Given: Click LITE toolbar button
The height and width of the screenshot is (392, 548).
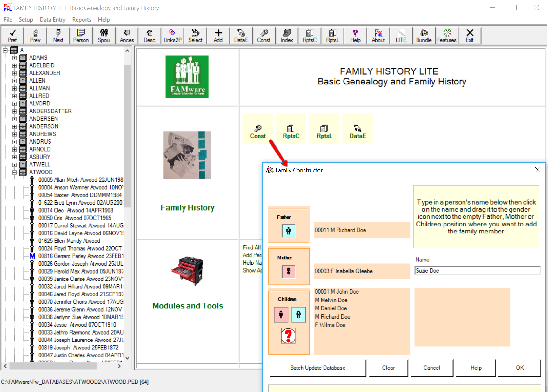Looking at the screenshot, I should pos(401,36).
